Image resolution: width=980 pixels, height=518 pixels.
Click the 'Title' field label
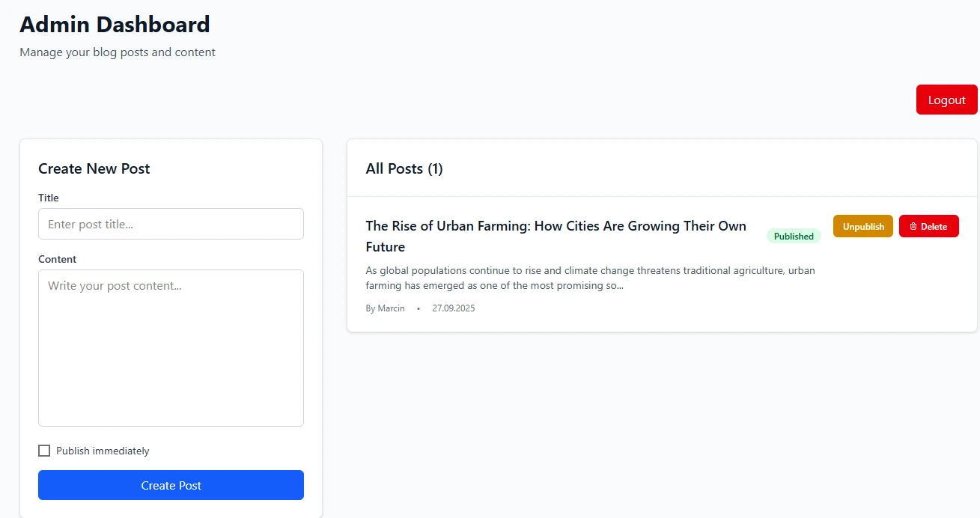49,198
